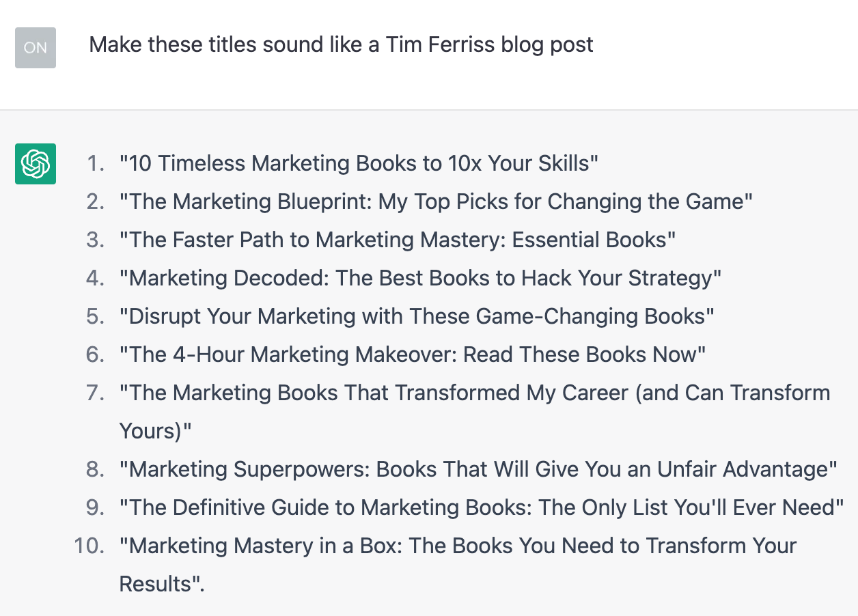Click 'Marketing Mastery in a Box' title
858x616 pixels.
(x=456, y=545)
